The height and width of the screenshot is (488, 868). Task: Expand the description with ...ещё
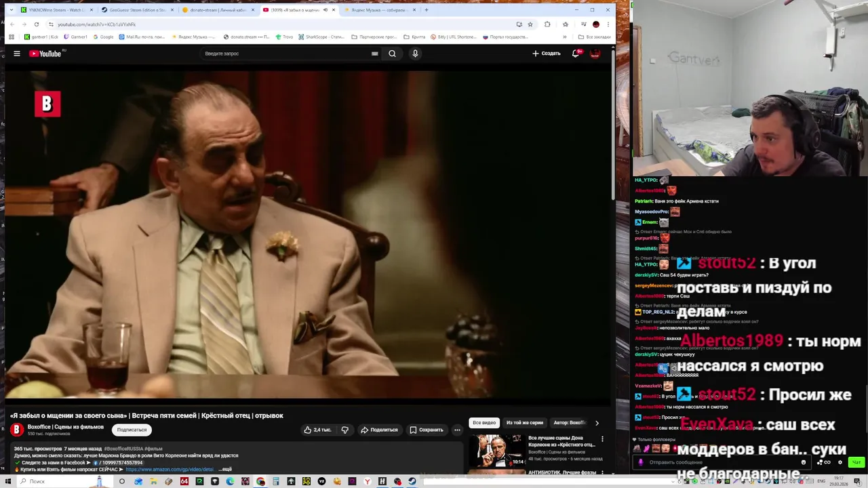[226, 469]
